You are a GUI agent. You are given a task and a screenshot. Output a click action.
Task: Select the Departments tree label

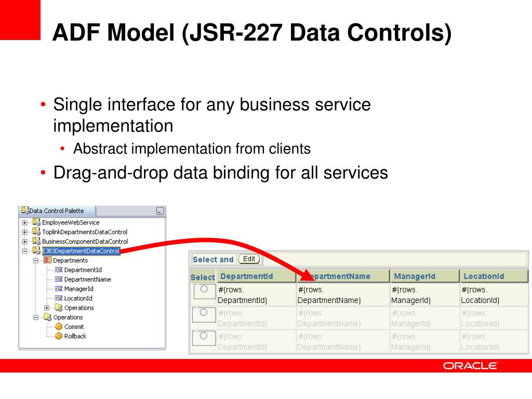tap(70, 261)
